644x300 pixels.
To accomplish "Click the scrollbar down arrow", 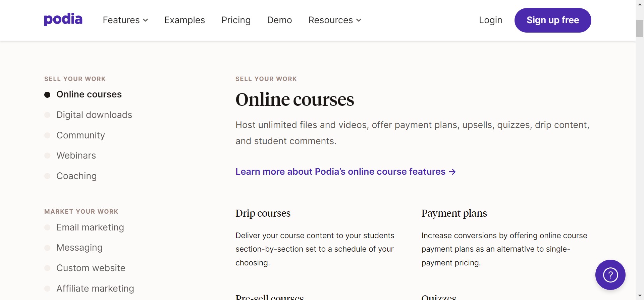I will (640, 296).
